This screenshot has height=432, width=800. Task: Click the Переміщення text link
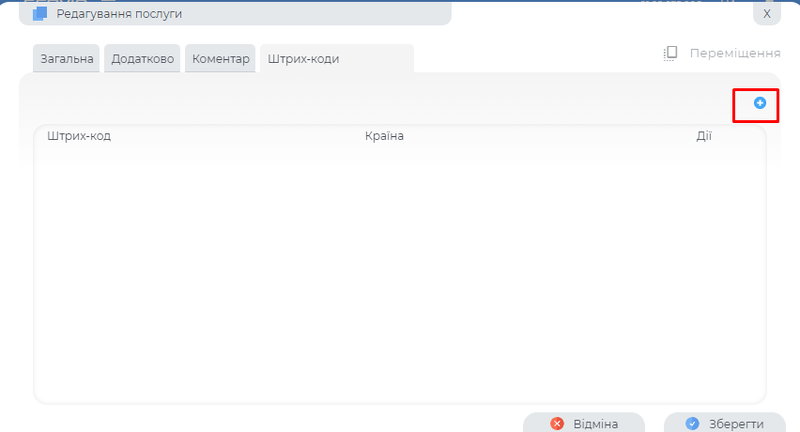tap(734, 53)
